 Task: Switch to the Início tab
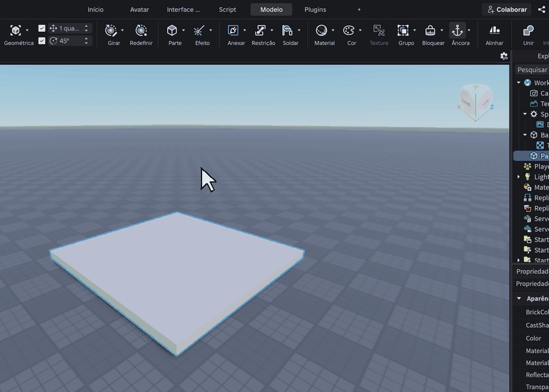coord(95,9)
